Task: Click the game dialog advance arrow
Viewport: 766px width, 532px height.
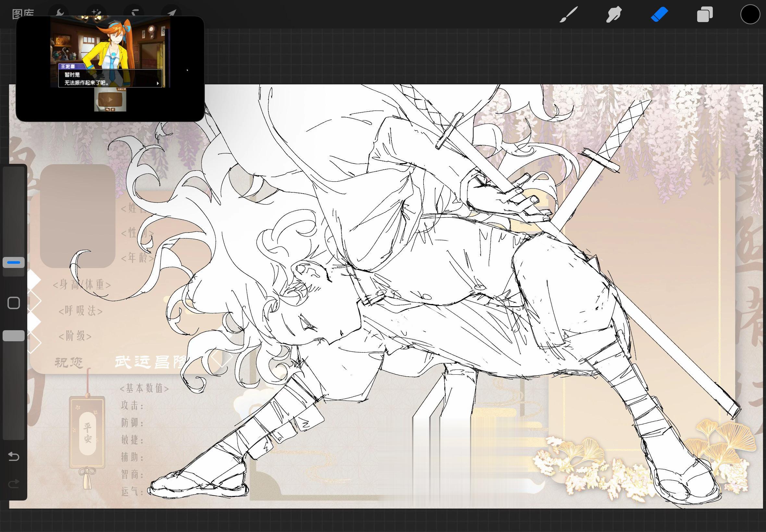Action: pos(158,83)
